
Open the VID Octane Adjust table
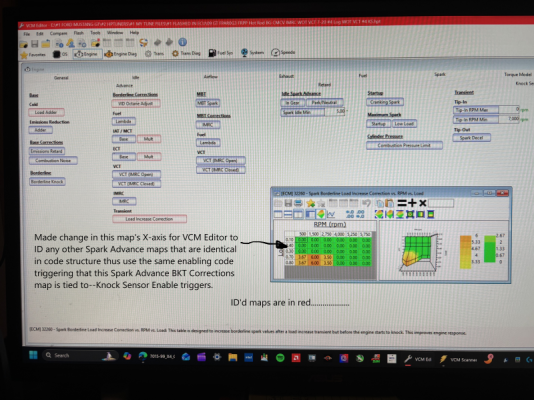[x=136, y=103]
